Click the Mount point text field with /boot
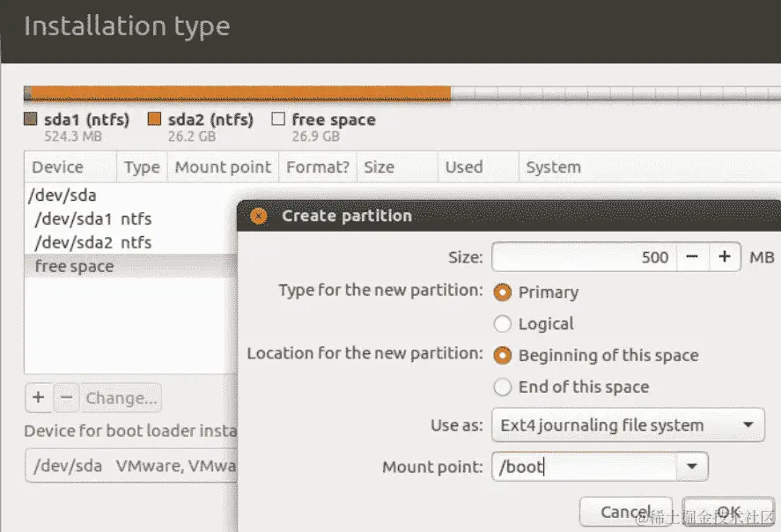781x532 pixels. click(x=585, y=466)
